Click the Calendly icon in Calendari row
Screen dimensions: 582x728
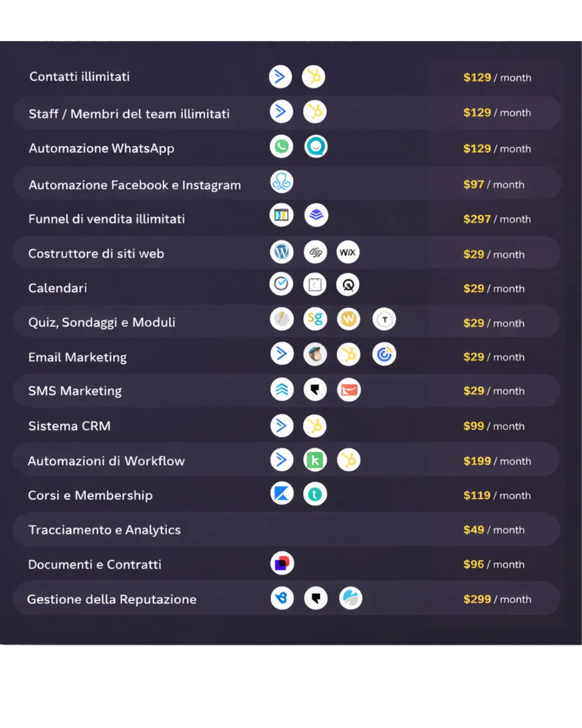click(x=281, y=284)
